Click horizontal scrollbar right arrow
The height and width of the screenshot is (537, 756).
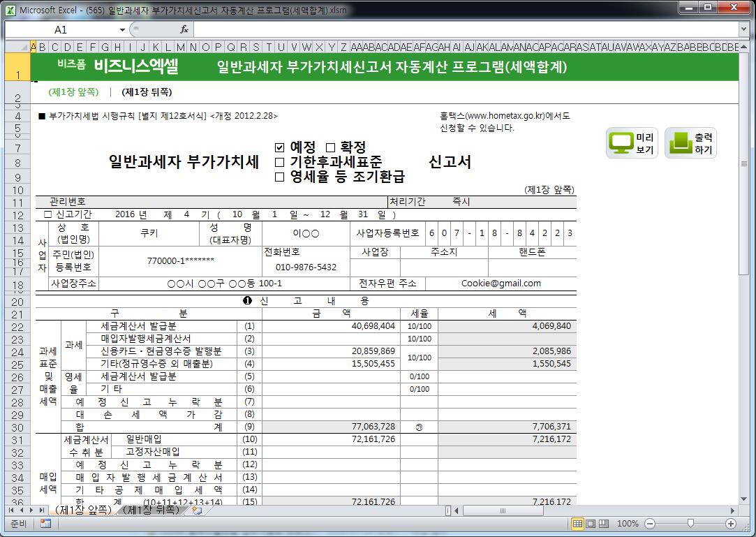point(733,510)
